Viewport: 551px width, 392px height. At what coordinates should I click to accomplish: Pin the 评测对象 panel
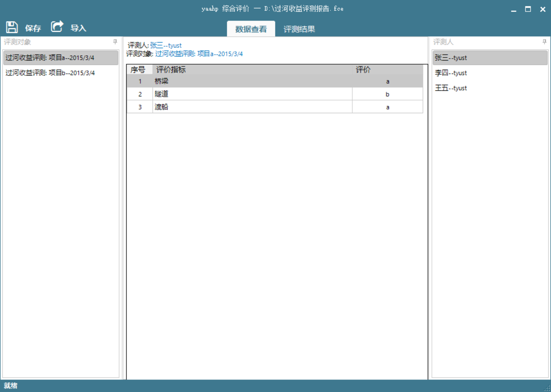tap(115, 42)
